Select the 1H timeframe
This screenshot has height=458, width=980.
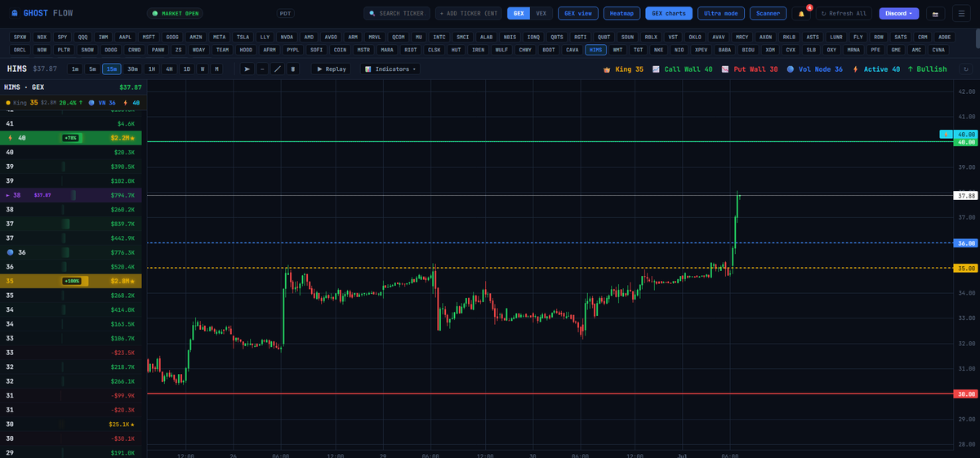point(153,69)
